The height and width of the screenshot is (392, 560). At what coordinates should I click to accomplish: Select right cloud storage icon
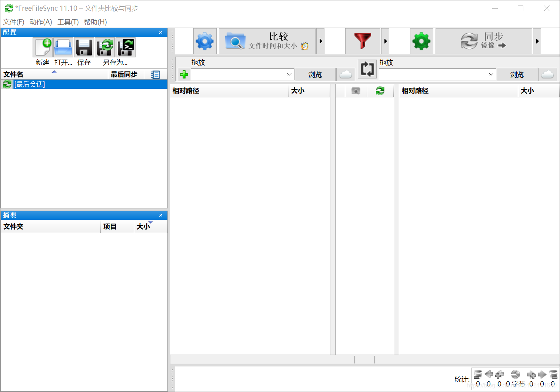coord(547,74)
